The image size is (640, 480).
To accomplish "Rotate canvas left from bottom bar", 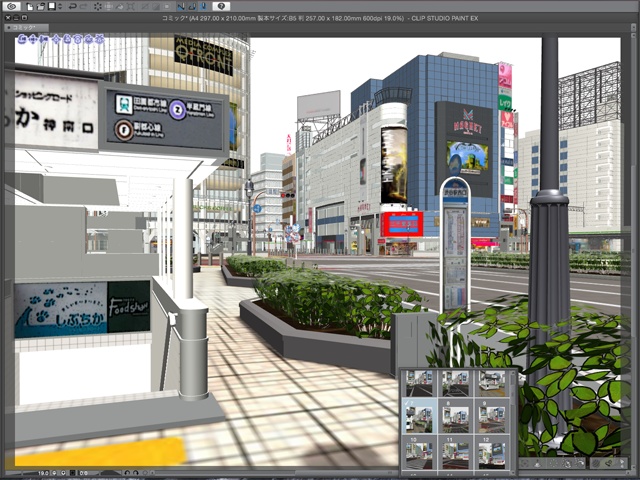I will (x=127, y=473).
